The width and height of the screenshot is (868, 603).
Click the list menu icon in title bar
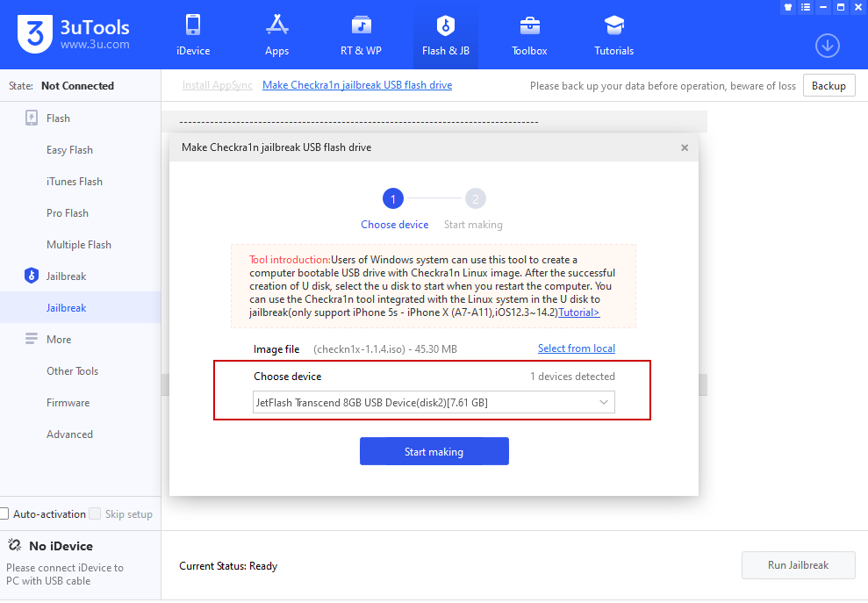(806, 7)
